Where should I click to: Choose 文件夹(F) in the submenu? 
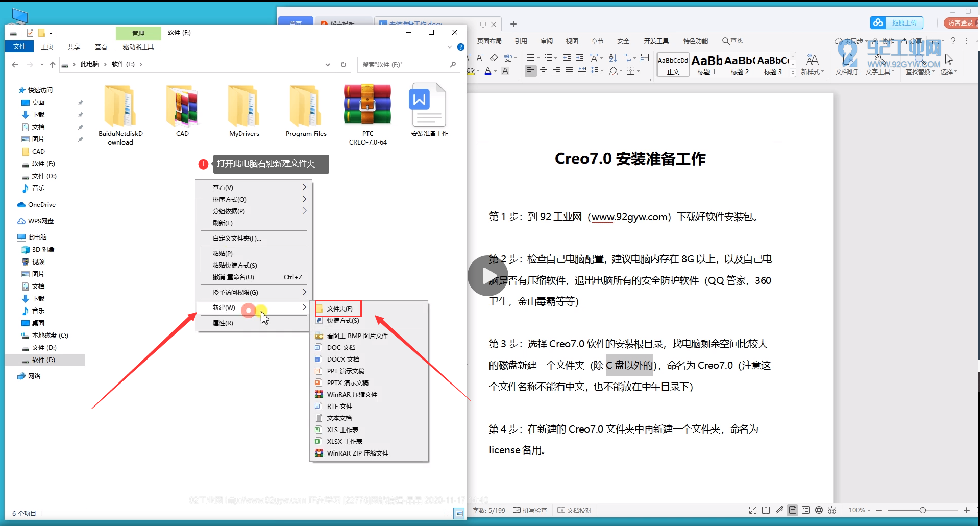pyautogui.click(x=339, y=308)
